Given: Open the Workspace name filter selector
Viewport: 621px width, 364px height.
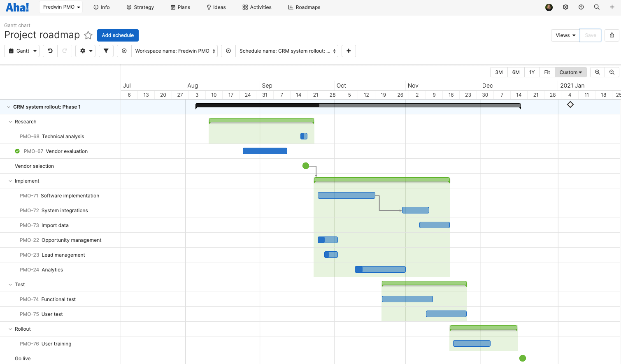Looking at the screenshot, I should pyautogui.click(x=174, y=51).
